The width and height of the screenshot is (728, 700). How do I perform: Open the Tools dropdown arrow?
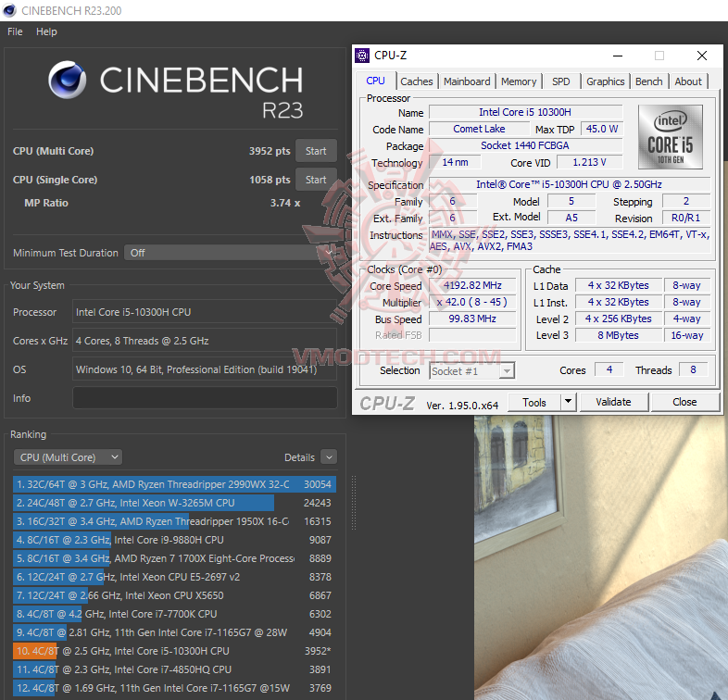[x=569, y=402]
